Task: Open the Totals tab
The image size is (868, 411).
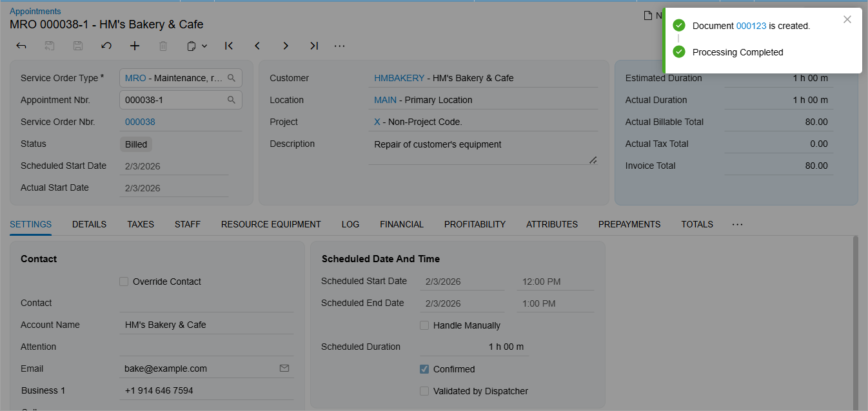Action: pos(697,224)
